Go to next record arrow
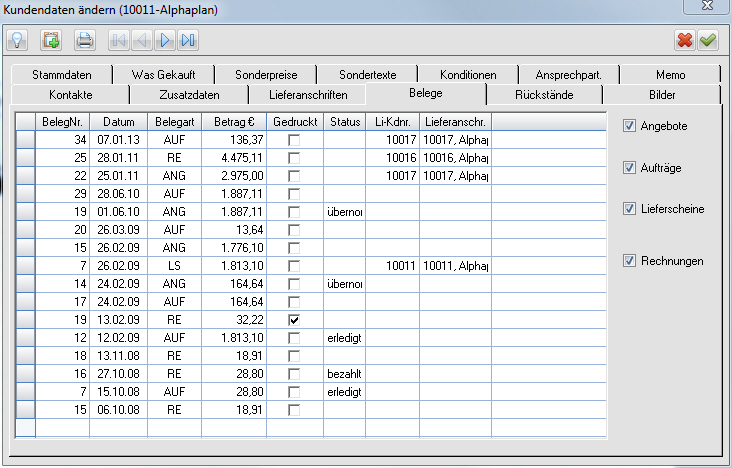 (x=165, y=40)
